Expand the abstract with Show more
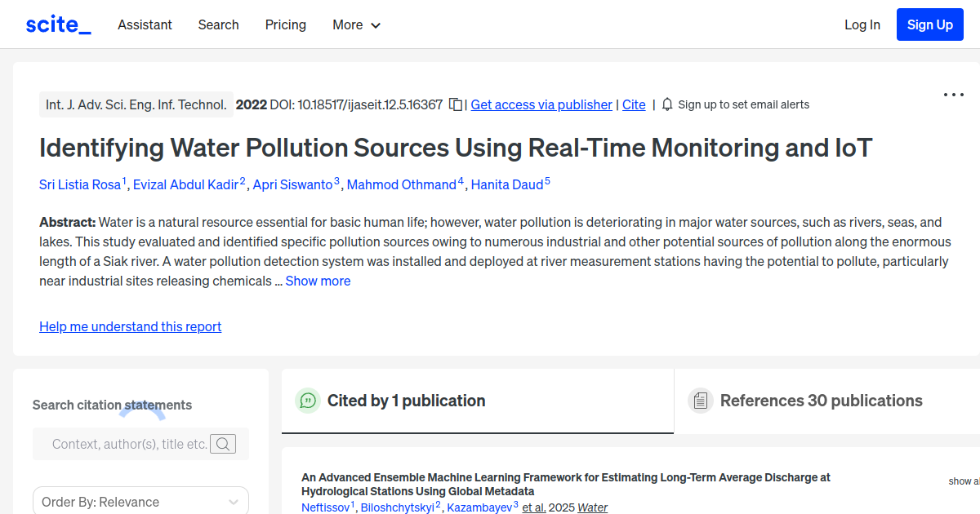980x514 pixels. click(318, 281)
